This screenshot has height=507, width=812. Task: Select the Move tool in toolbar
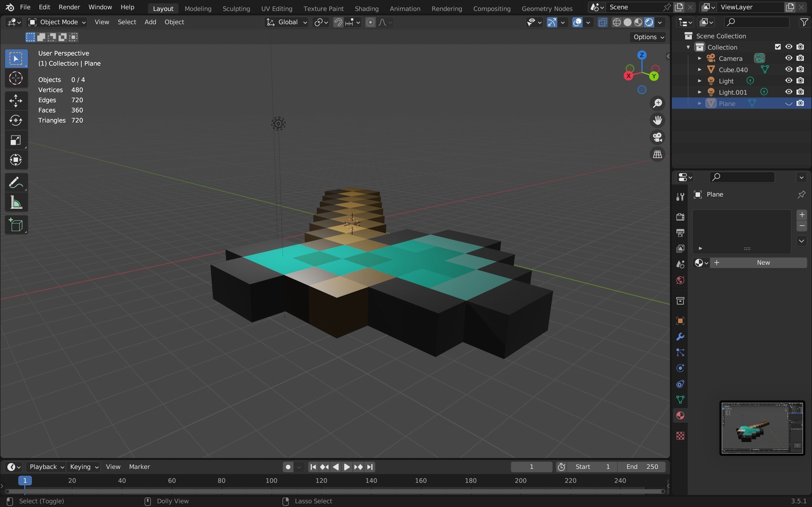[x=16, y=101]
